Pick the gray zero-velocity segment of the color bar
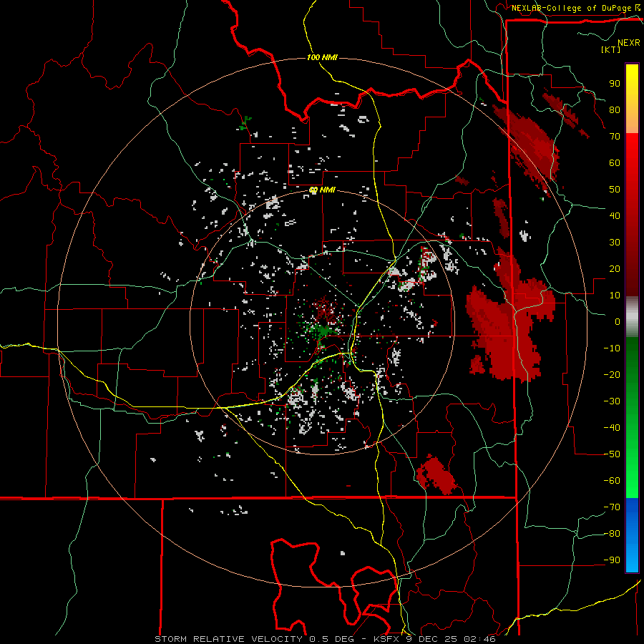 coord(632,317)
